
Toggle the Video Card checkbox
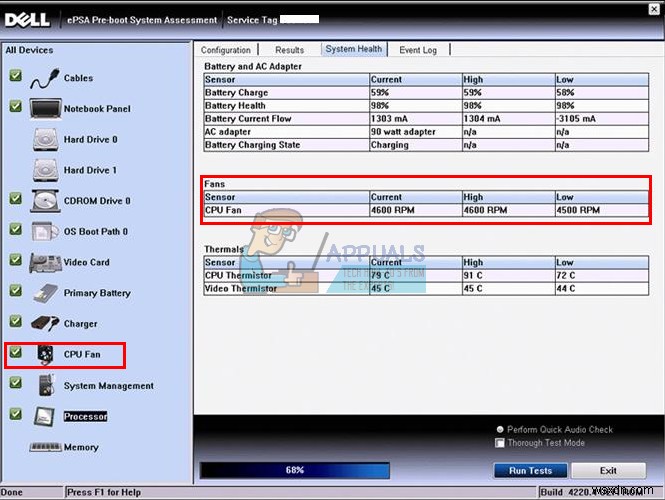16,260
